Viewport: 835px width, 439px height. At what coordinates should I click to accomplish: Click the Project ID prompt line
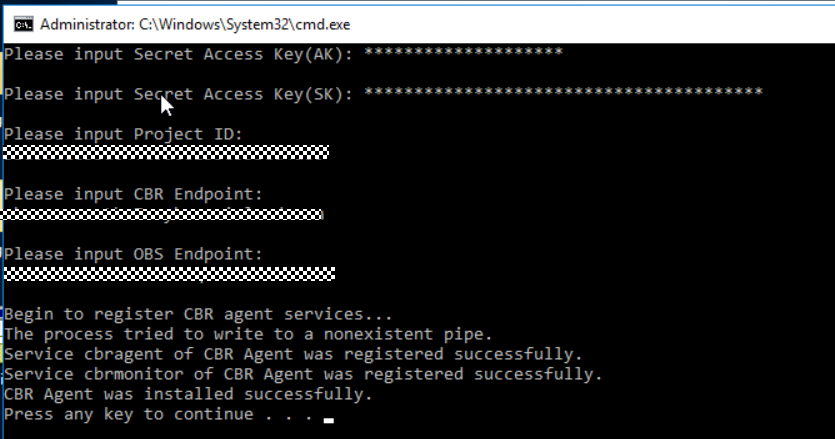[x=123, y=134]
